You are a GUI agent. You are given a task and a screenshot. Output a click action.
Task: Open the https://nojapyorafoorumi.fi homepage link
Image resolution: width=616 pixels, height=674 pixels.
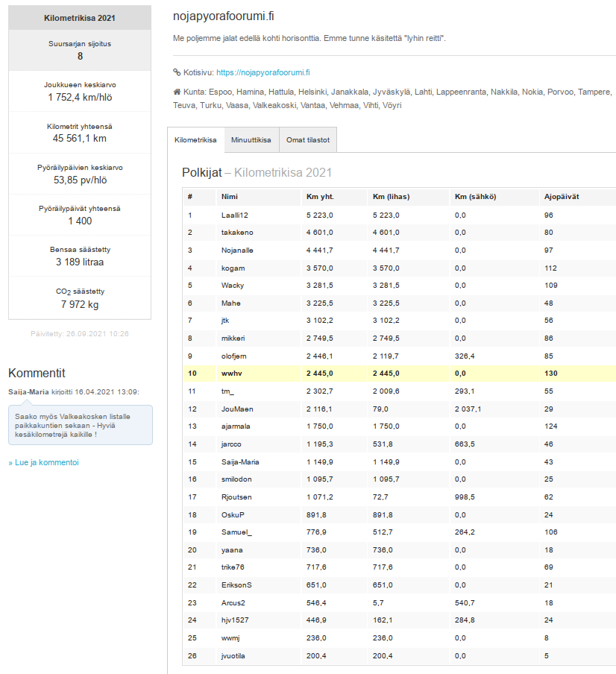[263, 73]
